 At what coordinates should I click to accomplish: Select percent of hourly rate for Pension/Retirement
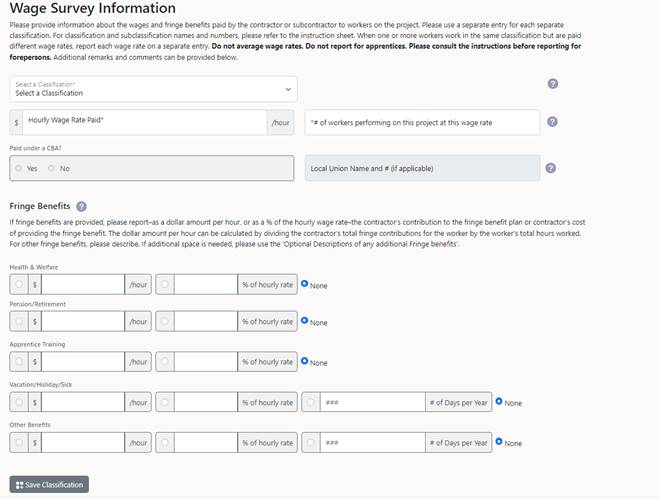pyautogui.click(x=164, y=322)
